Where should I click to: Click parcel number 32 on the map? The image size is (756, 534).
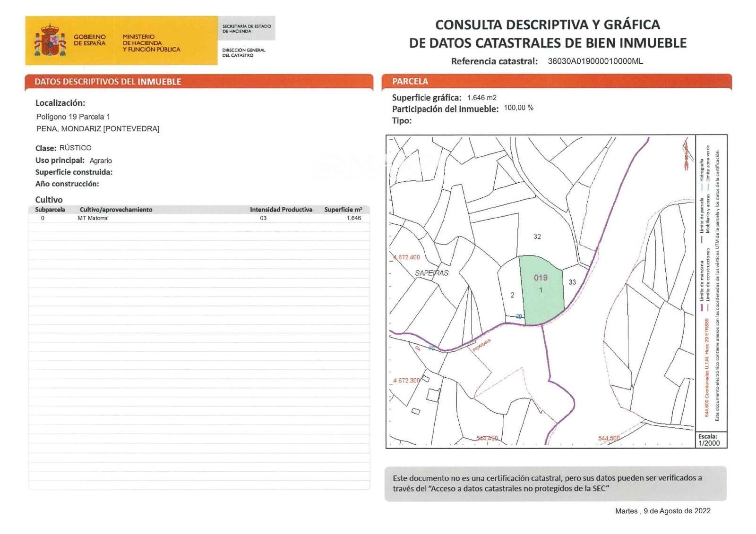[537, 237]
